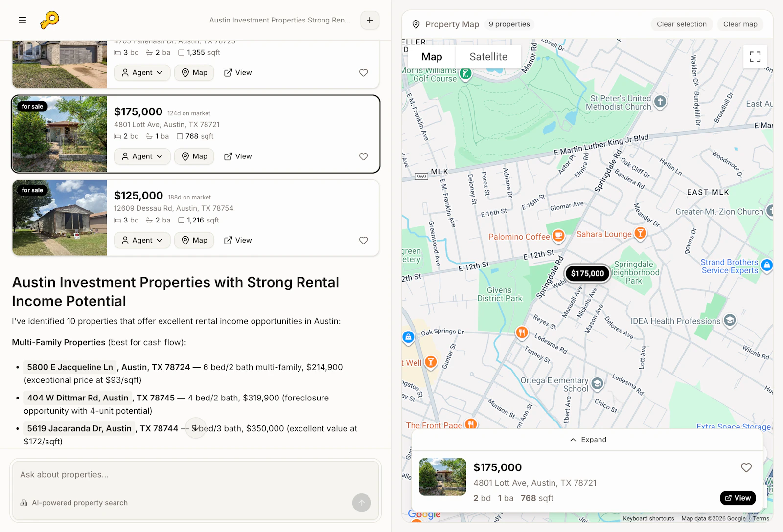Click IDEA Health Professions school pin

click(730, 320)
